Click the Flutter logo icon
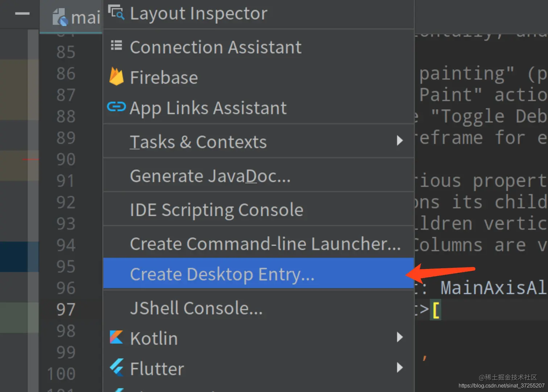548x392 pixels. coord(116,367)
